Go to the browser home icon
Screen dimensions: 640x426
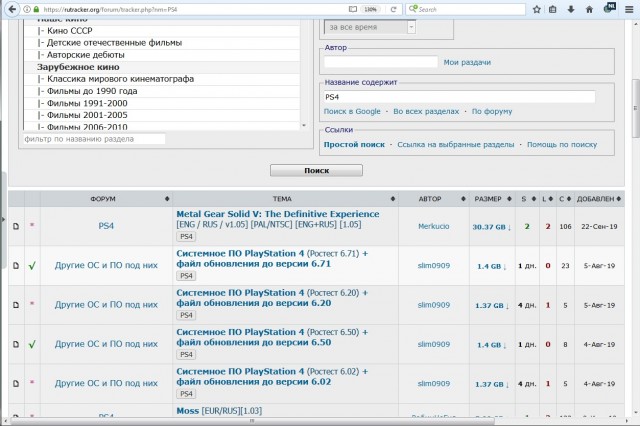click(x=589, y=9)
